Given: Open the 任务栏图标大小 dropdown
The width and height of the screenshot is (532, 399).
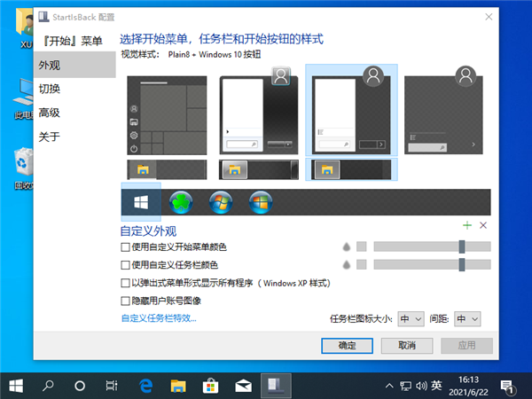Looking at the screenshot, I should [x=411, y=318].
